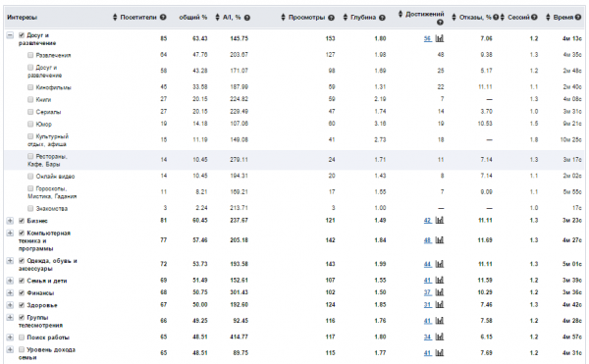This screenshot has width=589, height=364.
Task: Check the Сериалы checkbox
Action: tap(30, 112)
